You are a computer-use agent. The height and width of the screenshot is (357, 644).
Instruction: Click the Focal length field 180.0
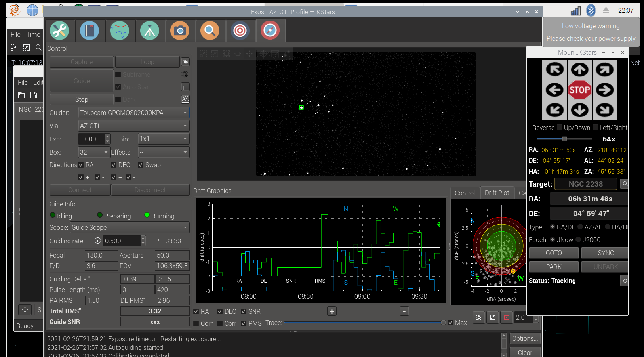tap(101, 255)
